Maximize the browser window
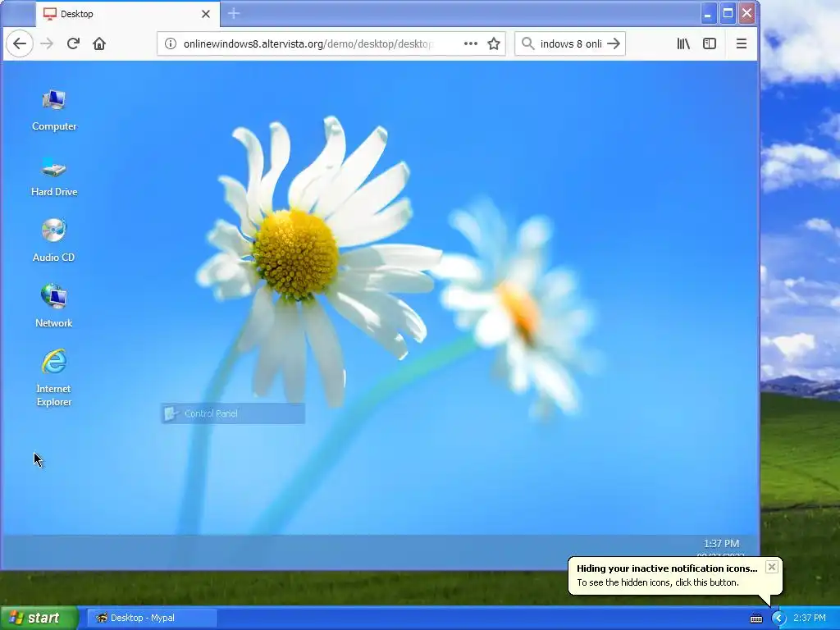This screenshot has height=630, width=840. coord(728,13)
